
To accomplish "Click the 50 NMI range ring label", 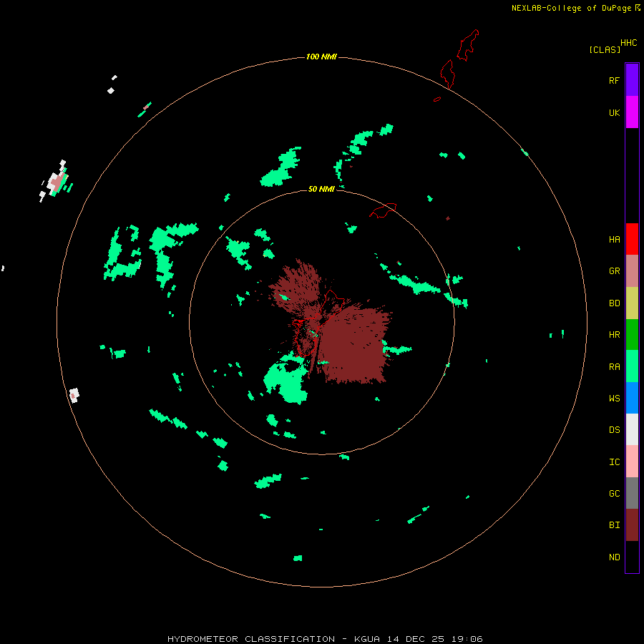I will (x=321, y=189).
